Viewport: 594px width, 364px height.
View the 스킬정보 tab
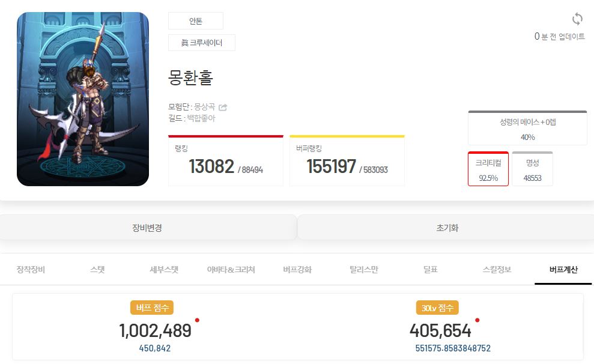tap(497, 270)
